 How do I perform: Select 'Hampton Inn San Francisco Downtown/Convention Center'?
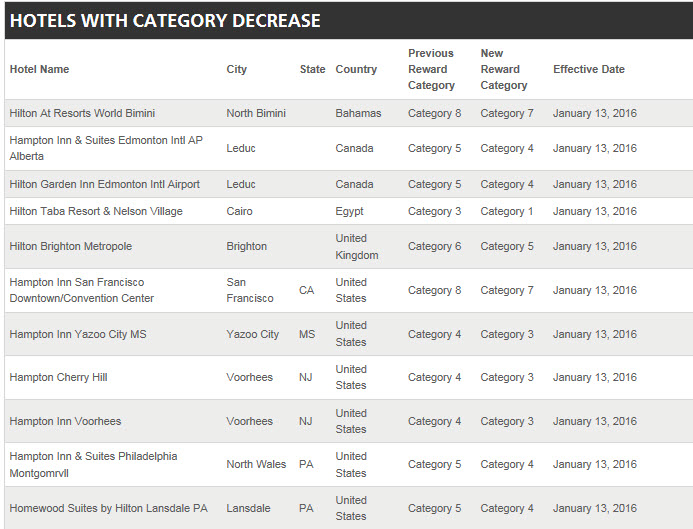pyautogui.click(x=82, y=290)
